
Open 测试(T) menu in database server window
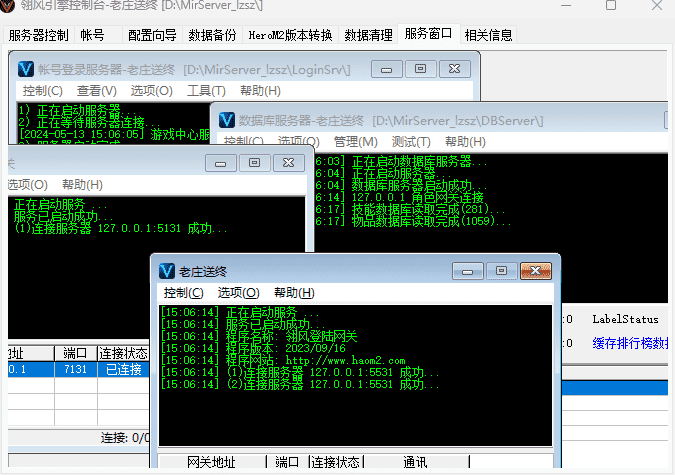click(411, 142)
